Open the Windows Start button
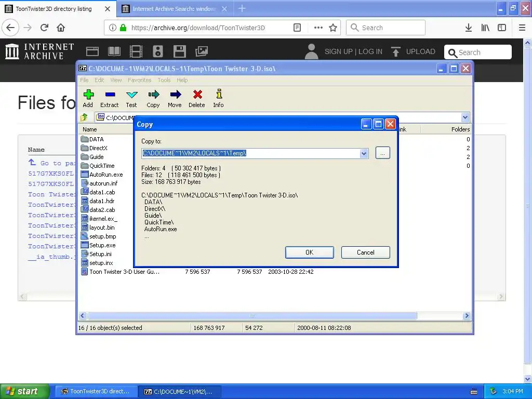The height and width of the screenshot is (399, 532). click(x=24, y=391)
